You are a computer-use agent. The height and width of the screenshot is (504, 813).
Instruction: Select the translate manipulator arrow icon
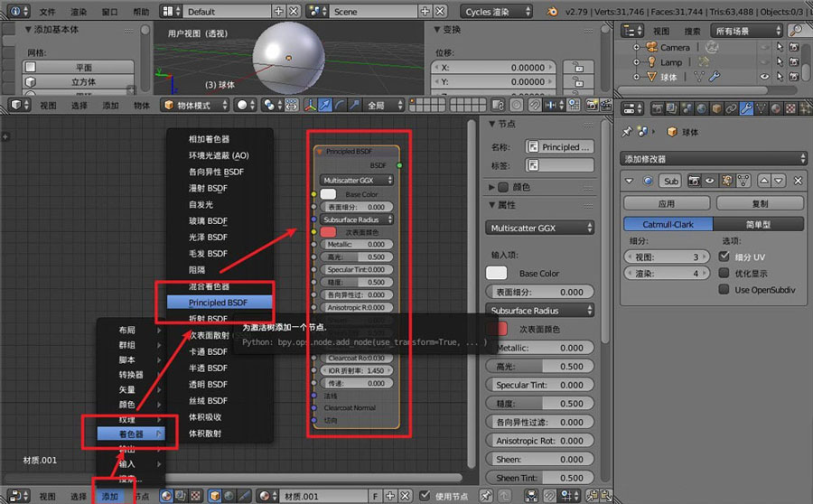325,106
